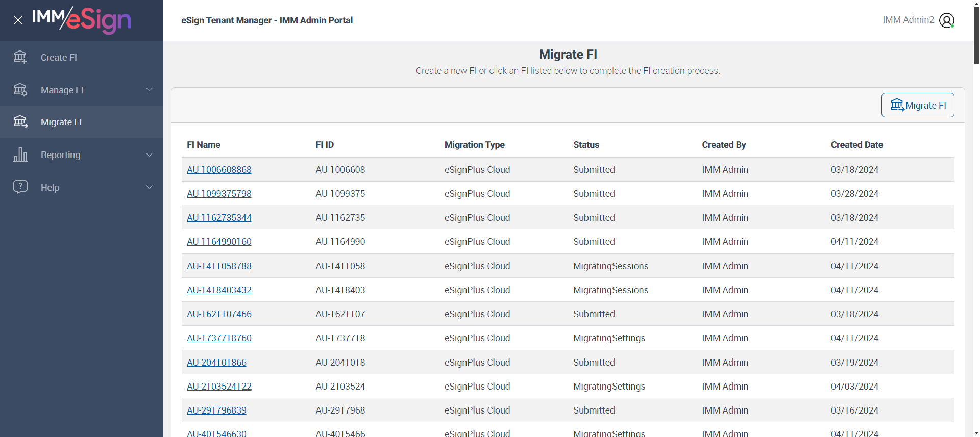Click the Migration Type column header
Image resolution: width=980 pixels, height=437 pixels.
click(x=474, y=145)
